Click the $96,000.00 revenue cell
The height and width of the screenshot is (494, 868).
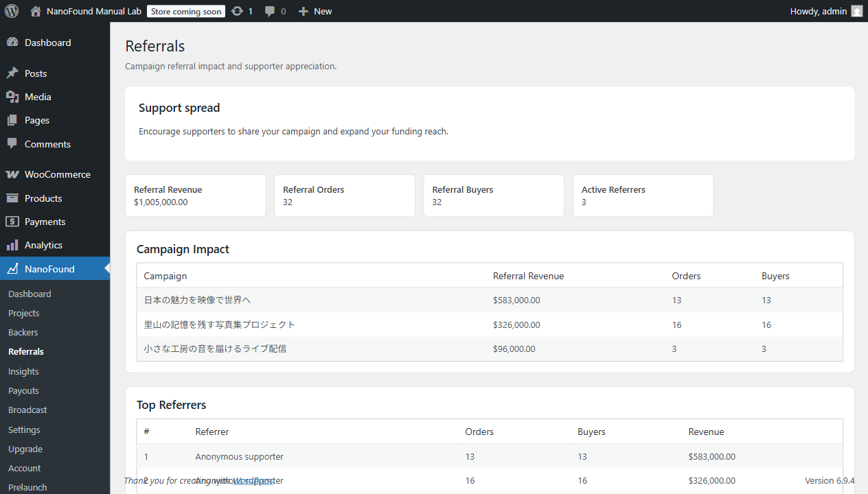(514, 349)
